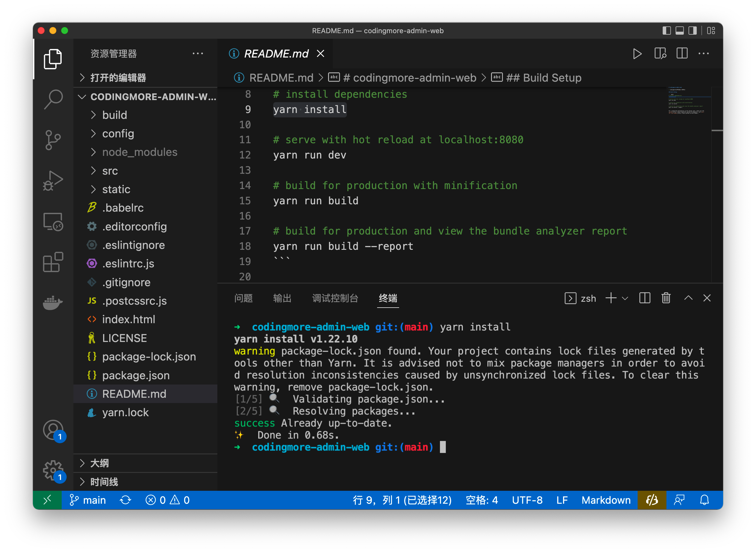Screen dimensions: 756x553
Task: Toggle the bottom panel layout button
Action: click(679, 31)
